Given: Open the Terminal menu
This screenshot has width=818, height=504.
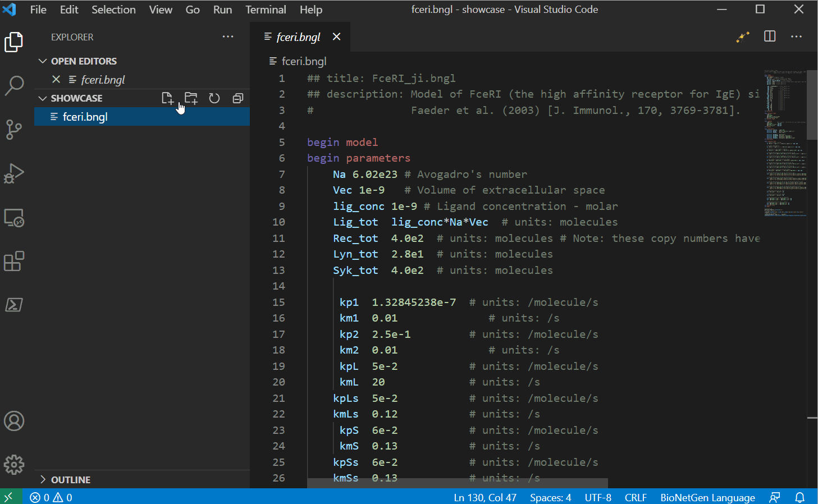Looking at the screenshot, I should (x=266, y=10).
